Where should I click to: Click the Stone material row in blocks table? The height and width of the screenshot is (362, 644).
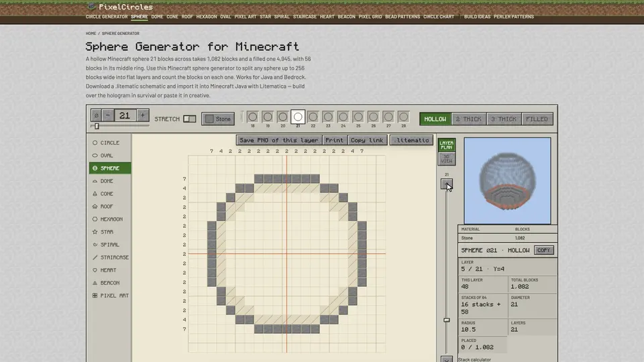click(508, 238)
